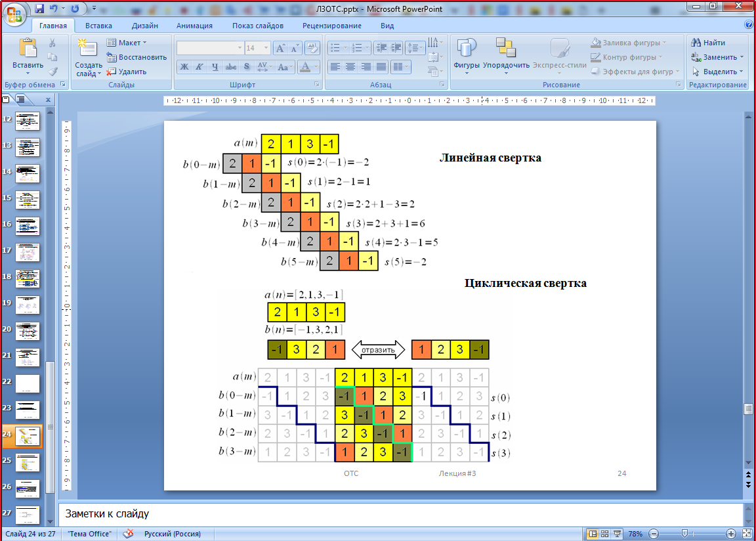Click Найти to find text

coord(708,43)
